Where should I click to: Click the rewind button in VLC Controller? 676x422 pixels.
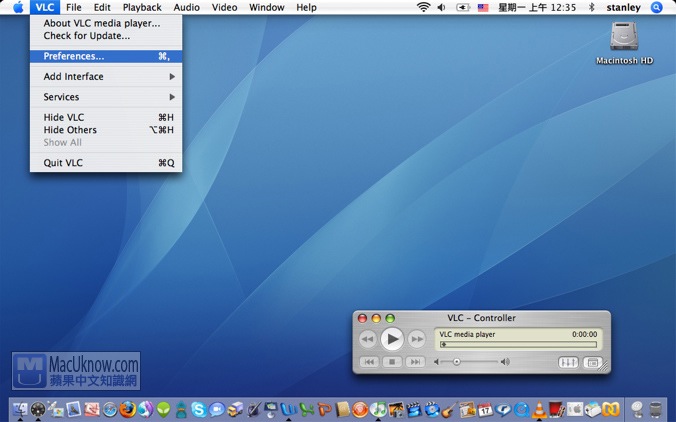click(x=368, y=339)
